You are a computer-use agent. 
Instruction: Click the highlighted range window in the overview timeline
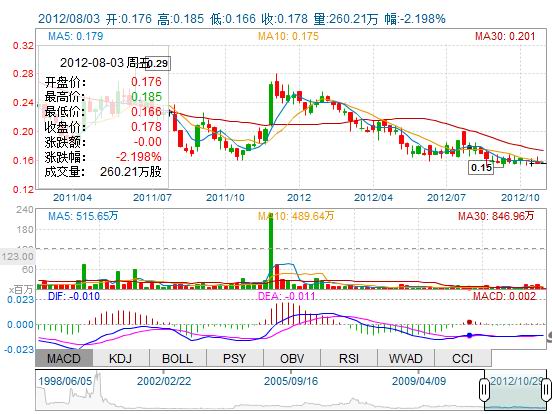coord(515,390)
